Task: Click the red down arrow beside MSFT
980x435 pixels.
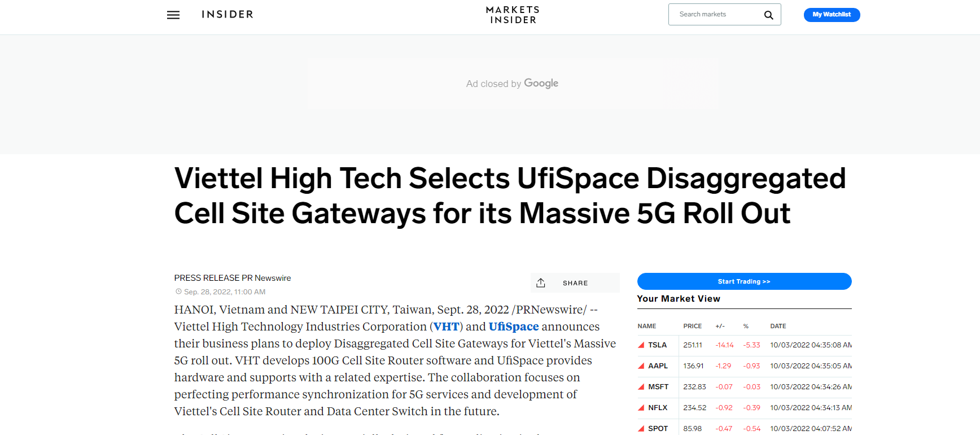Action: click(x=641, y=387)
